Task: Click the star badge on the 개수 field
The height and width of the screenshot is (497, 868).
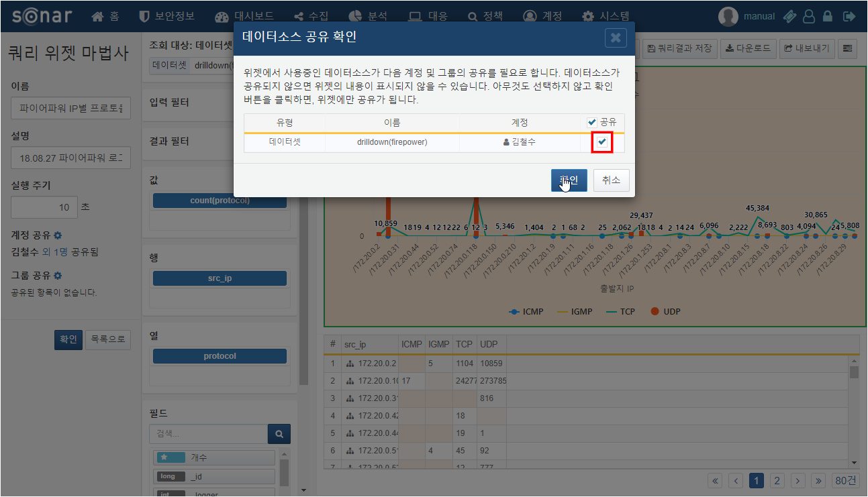Action: coord(172,457)
